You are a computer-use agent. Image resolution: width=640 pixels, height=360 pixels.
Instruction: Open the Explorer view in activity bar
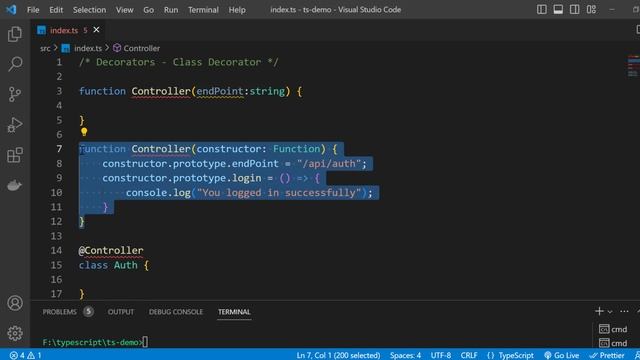pyautogui.click(x=15, y=34)
